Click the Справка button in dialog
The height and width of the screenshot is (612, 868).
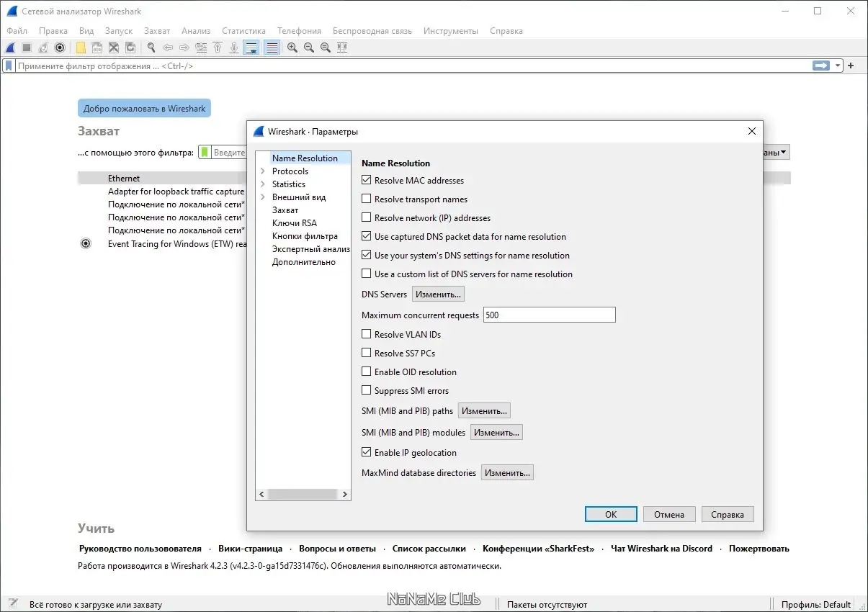tap(728, 514)
